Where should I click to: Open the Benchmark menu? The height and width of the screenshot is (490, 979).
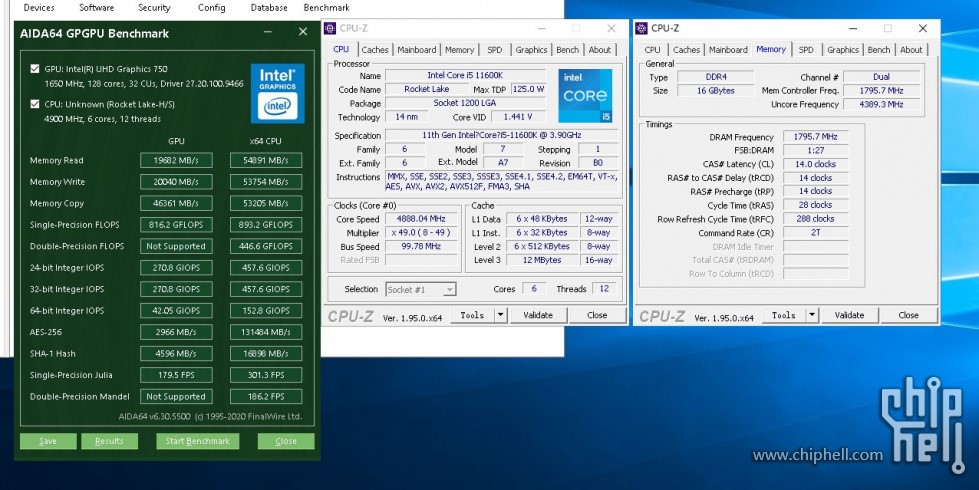point(327,7)
